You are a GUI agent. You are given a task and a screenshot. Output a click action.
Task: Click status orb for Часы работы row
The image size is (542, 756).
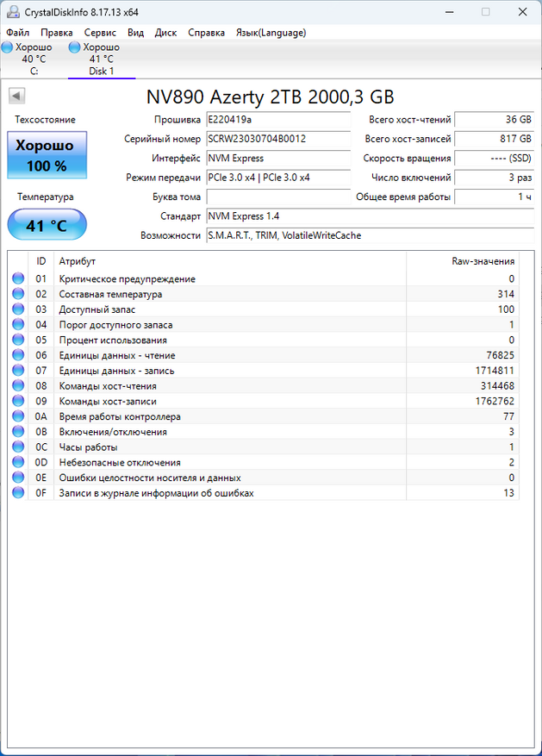pos(18,447)
